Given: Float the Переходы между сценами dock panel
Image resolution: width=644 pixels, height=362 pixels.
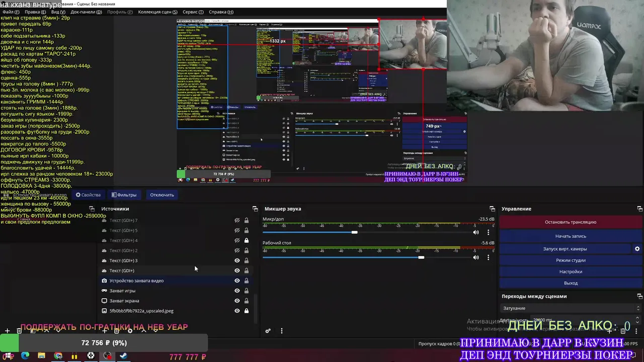Looking at the screenshot, I should point(639,296).
